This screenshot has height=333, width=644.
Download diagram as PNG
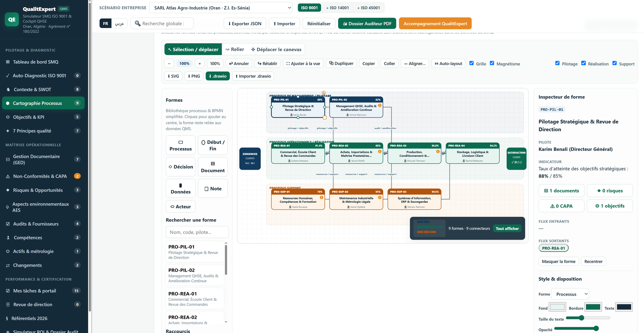coord(194,76)
